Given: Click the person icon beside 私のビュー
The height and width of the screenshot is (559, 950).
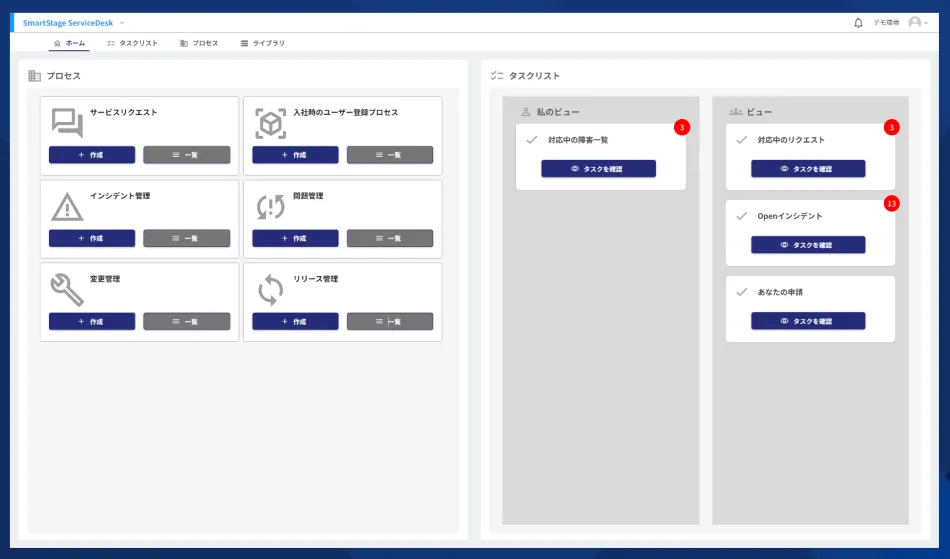Looking at the screenshot, I should 526,112.
